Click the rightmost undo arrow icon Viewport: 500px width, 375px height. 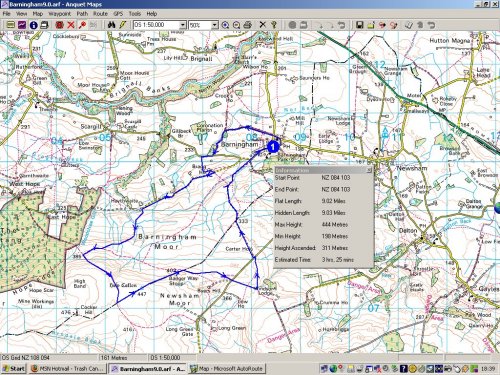click(431, 25)
